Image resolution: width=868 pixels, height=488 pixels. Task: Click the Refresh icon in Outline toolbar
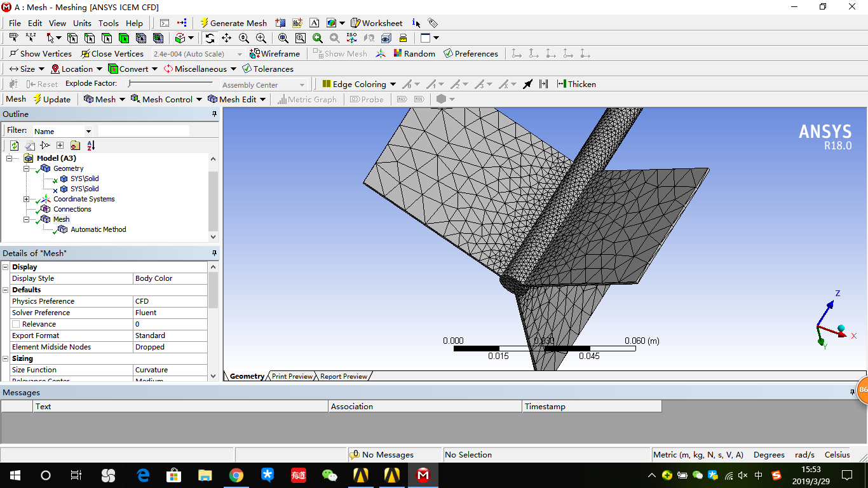point(14,146)
